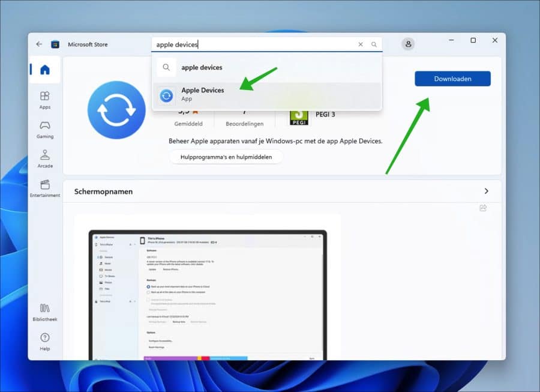
Task: Go back using the back arrow
Action: 39,43
